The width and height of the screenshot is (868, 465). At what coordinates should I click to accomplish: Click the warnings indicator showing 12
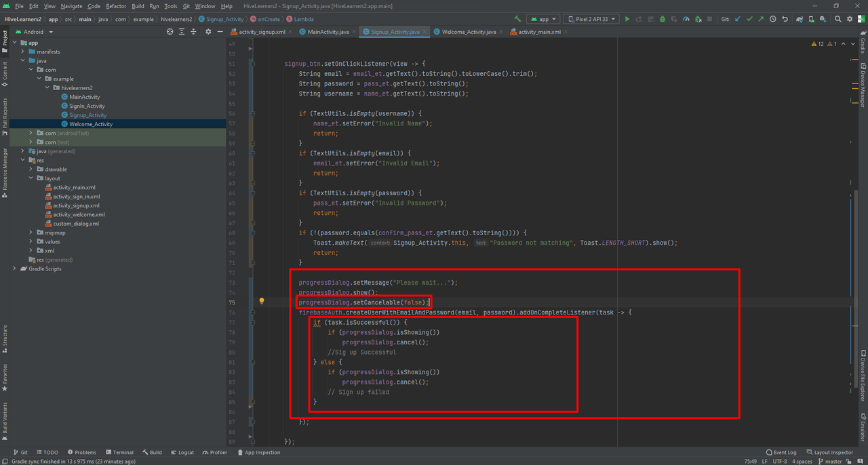[817, 44]
